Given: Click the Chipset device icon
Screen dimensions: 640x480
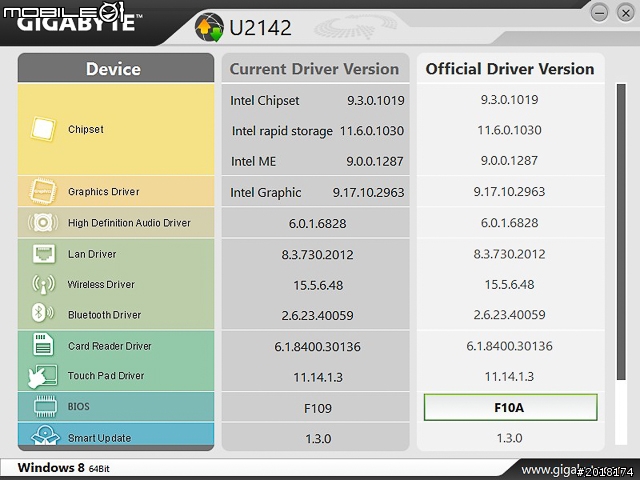Looking at the screenshot, I should click(x=43, y=129).
